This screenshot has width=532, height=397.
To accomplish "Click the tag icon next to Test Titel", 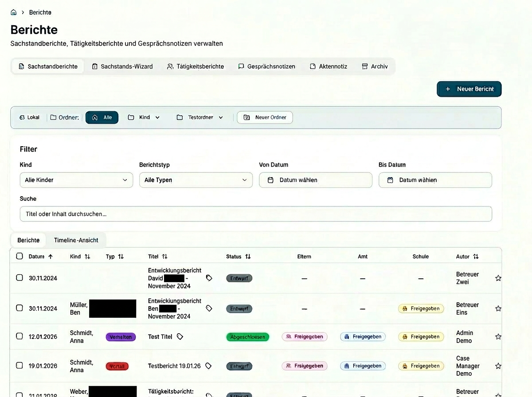I will [180, 337].
